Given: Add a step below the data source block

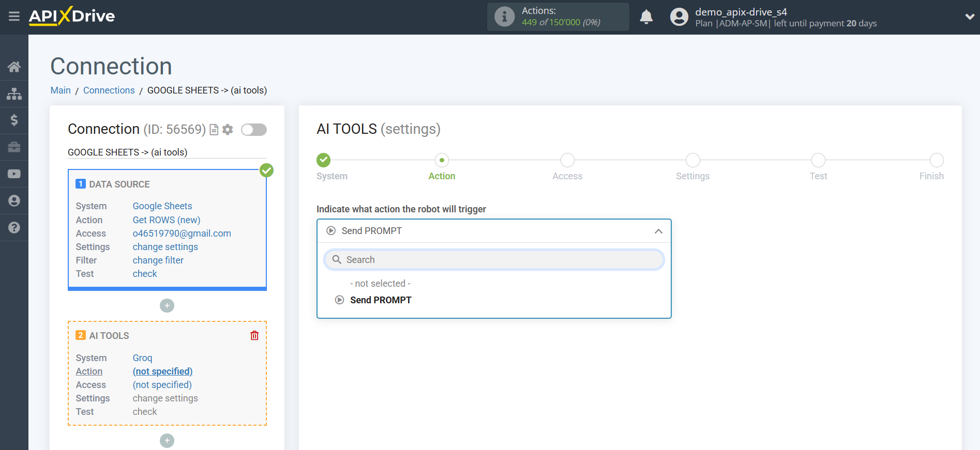Looking at the screenshot, I should [x=167, y=306].
